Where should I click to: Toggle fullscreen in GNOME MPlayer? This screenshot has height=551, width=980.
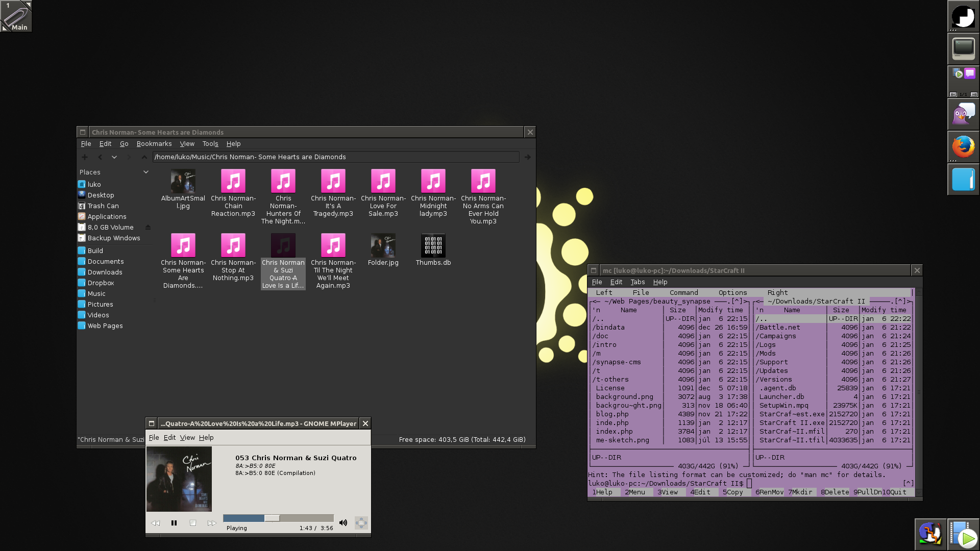[361, 523]
